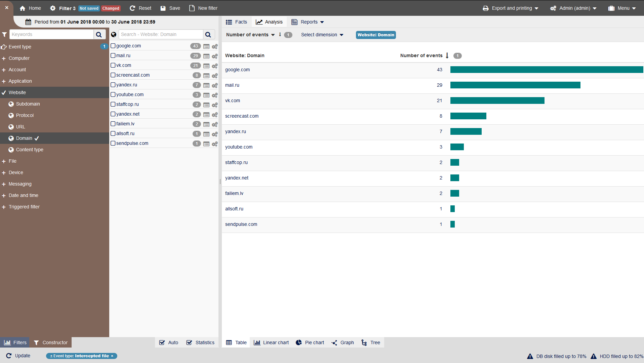Click the keywords search magnifier icon
644x363 pixels.
[99, 34]
